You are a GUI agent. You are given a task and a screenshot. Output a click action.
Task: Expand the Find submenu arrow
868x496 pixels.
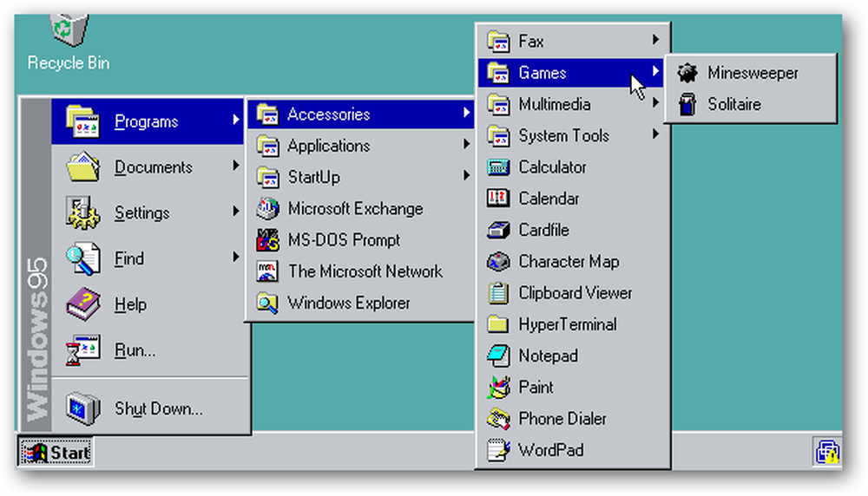coord(236,258)
